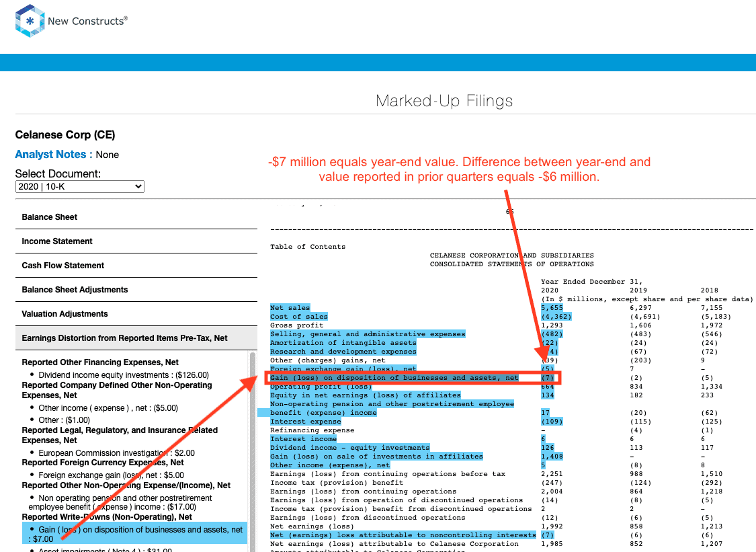
Task: Click Equity in net earnings of affiliates label
Action: click(366, 395)
